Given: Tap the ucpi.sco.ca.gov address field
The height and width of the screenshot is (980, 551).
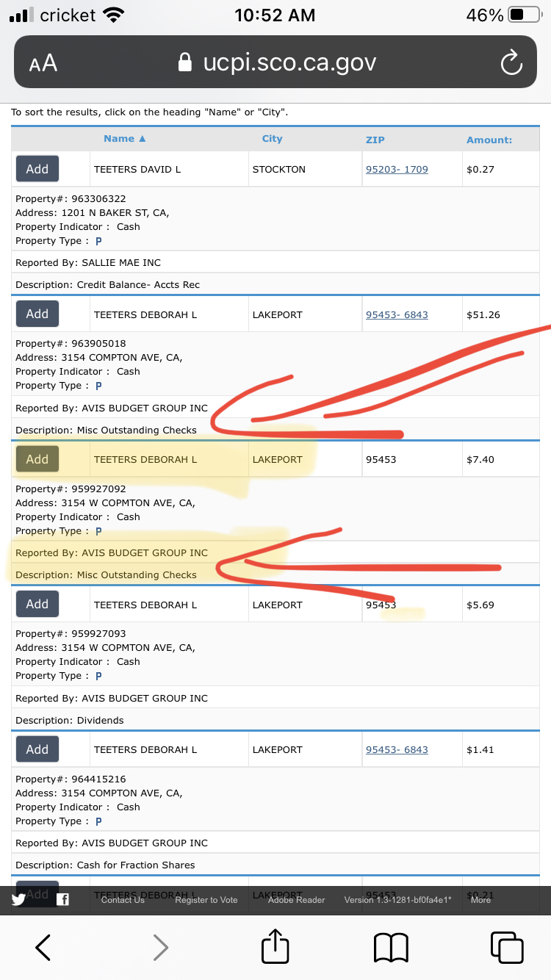Looking at the screenshot, I should pos(275,62).
